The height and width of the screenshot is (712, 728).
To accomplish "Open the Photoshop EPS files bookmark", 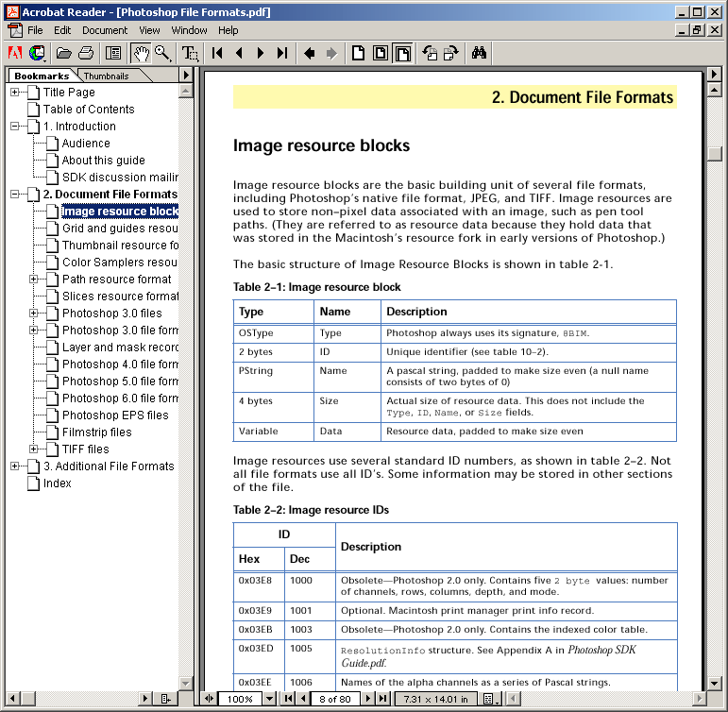I will click(x=115, y=415).
